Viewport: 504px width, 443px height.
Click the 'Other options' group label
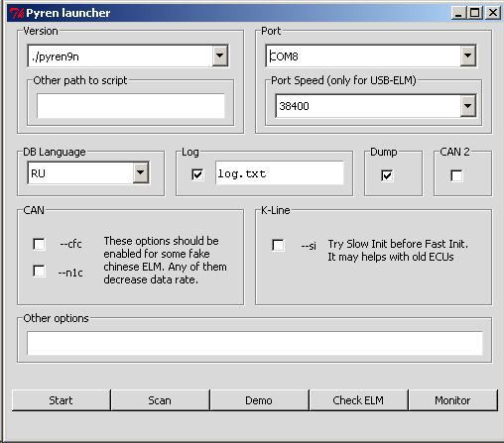(x=56, y=318)
